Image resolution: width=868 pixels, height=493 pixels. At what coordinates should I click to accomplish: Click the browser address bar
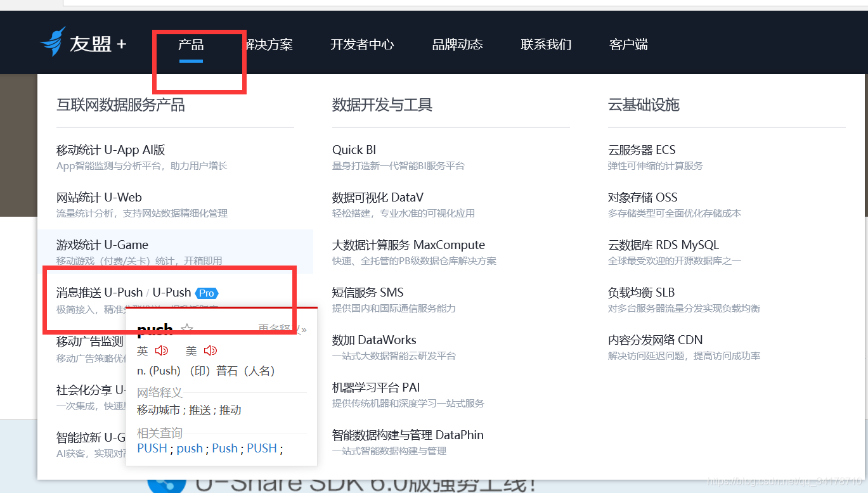[465, 3]
